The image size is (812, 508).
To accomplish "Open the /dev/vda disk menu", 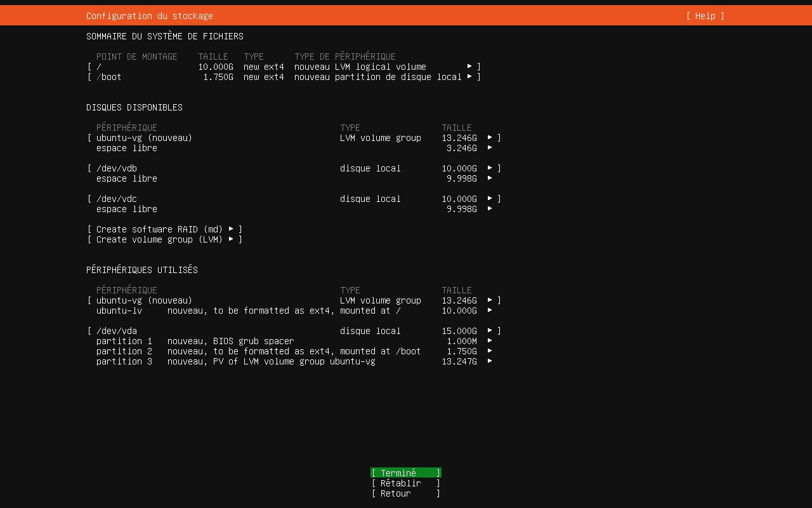I will click(294, 331).
